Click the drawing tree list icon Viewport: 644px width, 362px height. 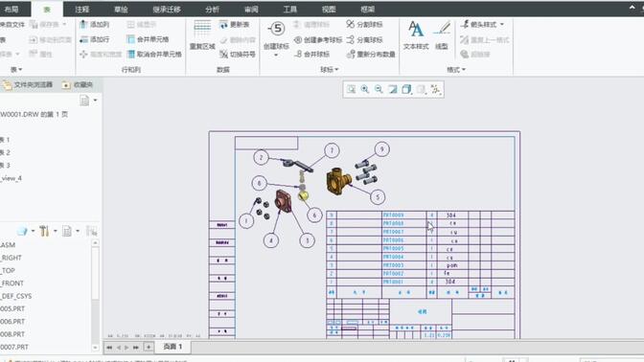click(84, 101)
